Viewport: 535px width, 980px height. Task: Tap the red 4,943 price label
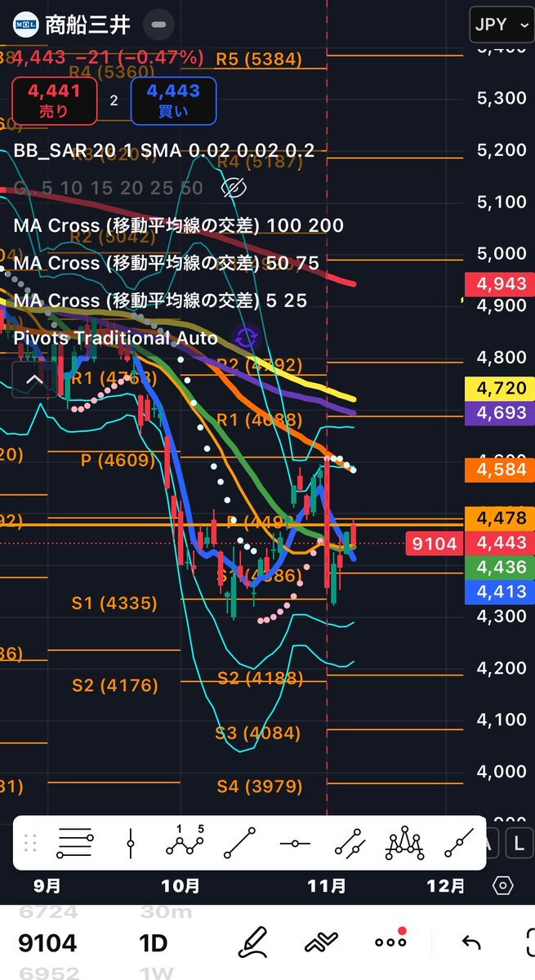point(498,285)
